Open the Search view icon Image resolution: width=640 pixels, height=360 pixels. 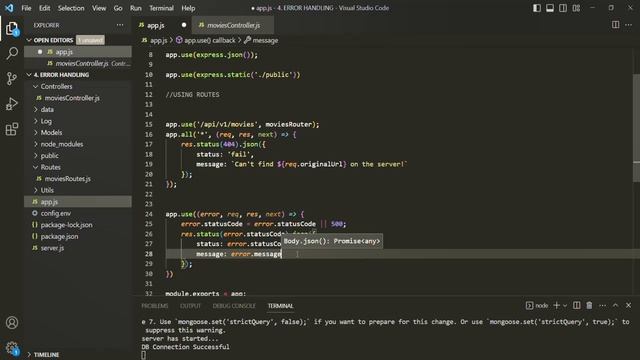coord(12,53)
